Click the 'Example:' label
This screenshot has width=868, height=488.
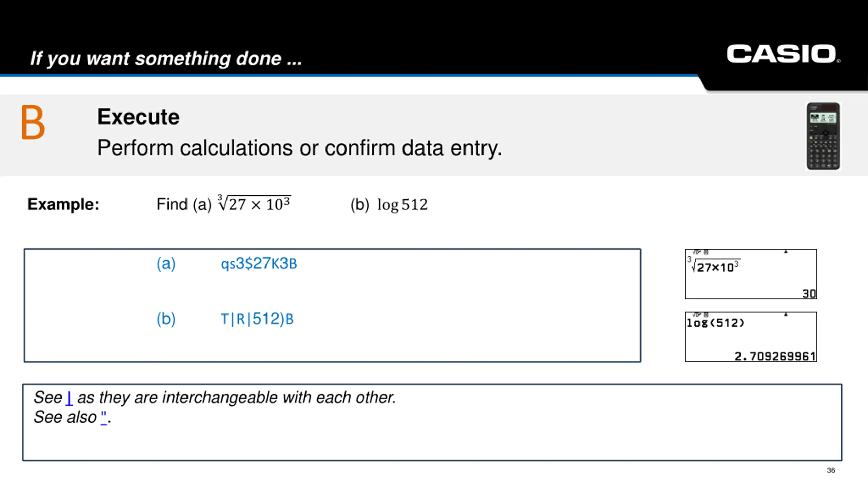coord(63,204)
